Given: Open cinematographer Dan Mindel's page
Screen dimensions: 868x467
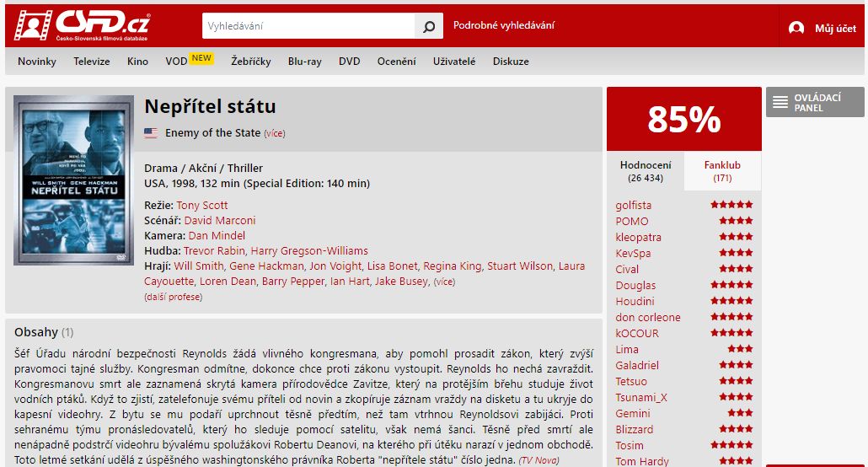Looking at the screenshot, I should [x=217, y=235].
